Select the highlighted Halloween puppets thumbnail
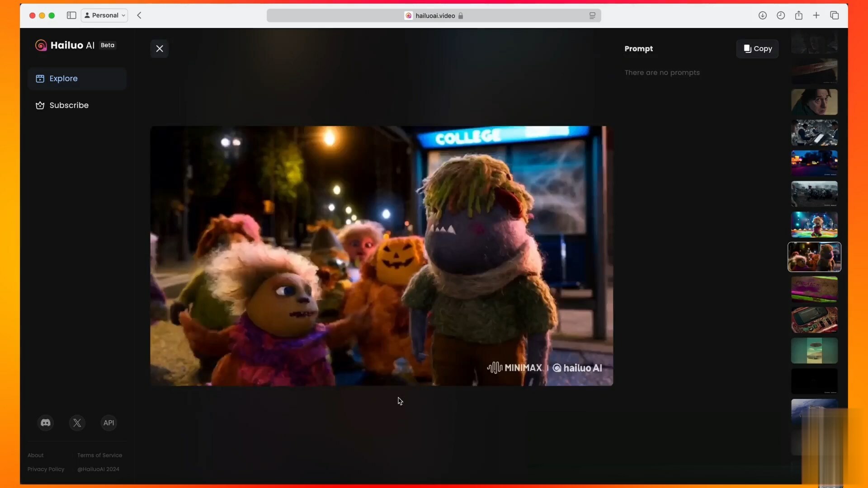 click(x=814, y=257)
